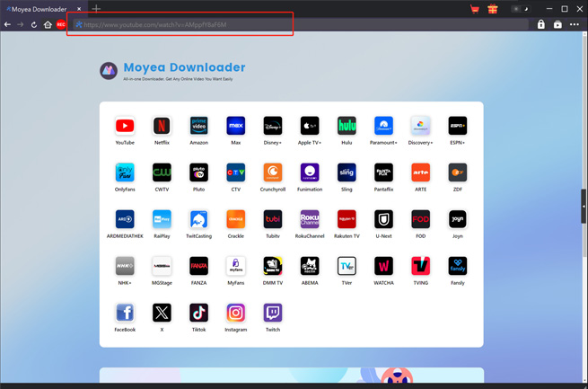Choose the Discovery+ icon
The image size is (588, 389).
pyautogui.click(x=420, y=126)
